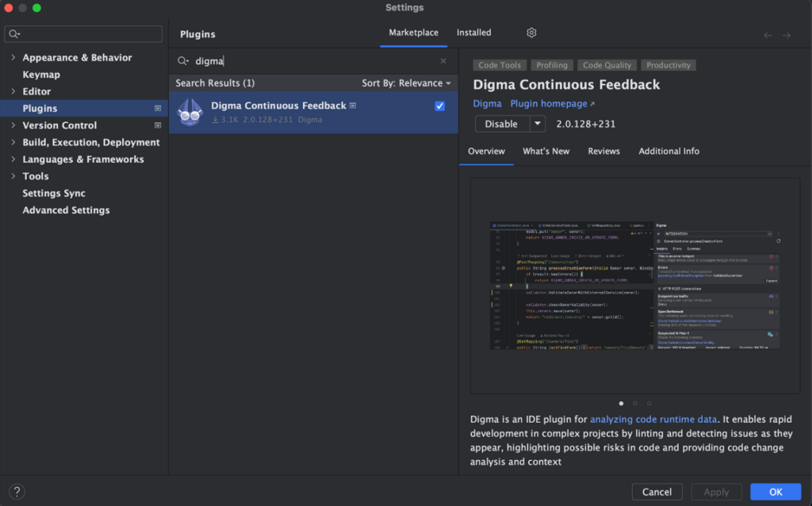Viewport: 812px width, 506px height.
Task: Click the tag icon next to Digma Continuous Feedback
Action: pos(353,105)
